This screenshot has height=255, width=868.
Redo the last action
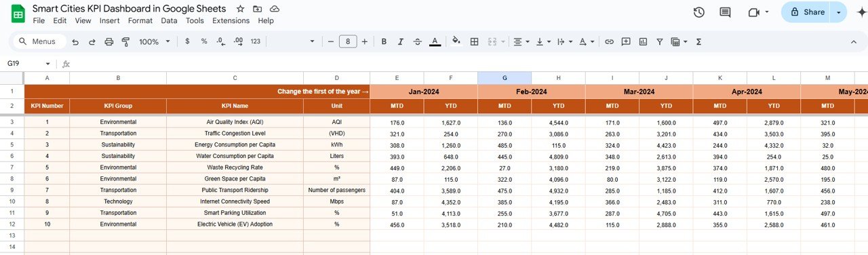(92, 41)
